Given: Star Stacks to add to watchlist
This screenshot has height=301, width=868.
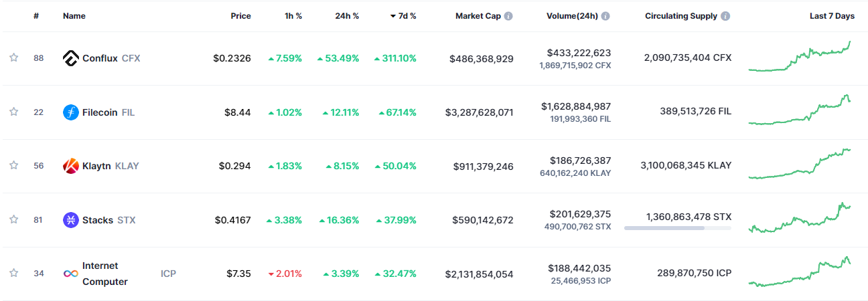Looking at the screenshot, I should pos(13,219).
